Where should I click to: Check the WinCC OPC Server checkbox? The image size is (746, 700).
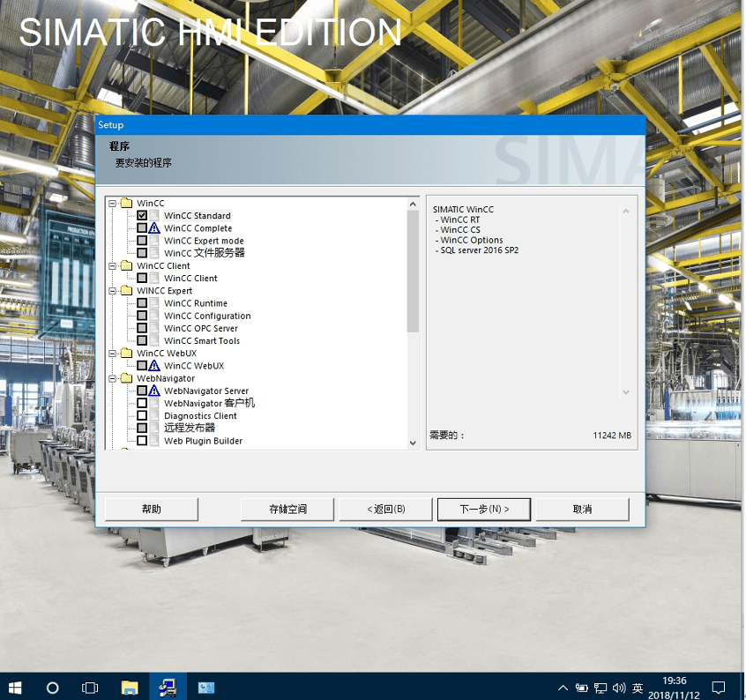click(x=142, y=328)
